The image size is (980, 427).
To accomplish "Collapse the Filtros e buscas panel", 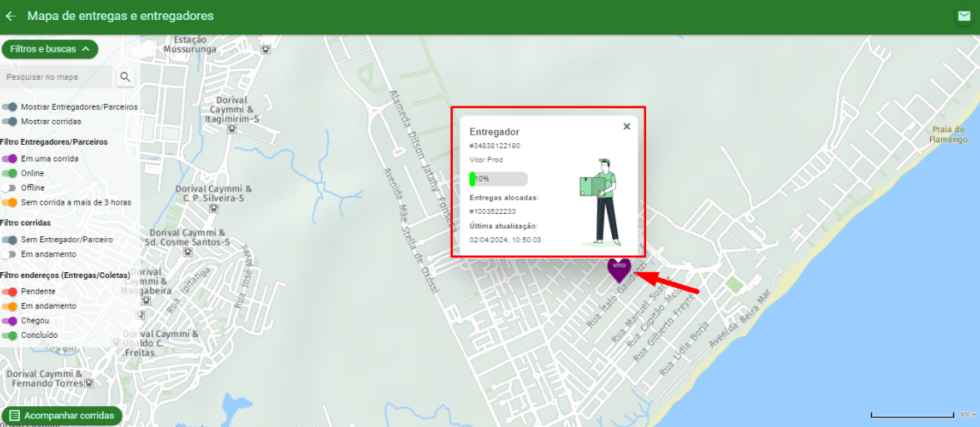I will tap(50, 49).
